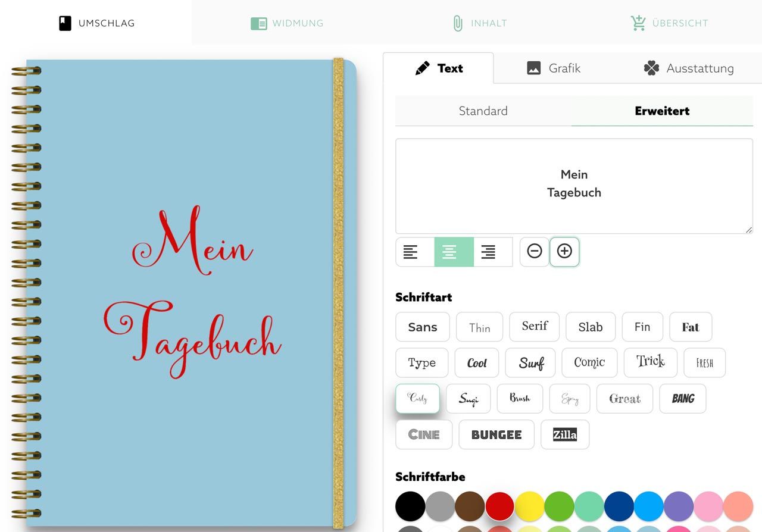
Task: Open the Umschlag step
Action: (x=96, y=23)
